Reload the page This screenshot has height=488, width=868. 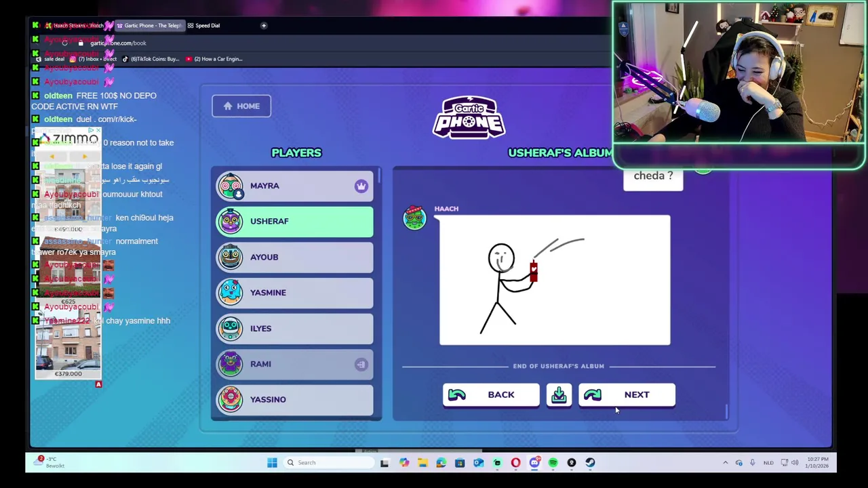65,43
